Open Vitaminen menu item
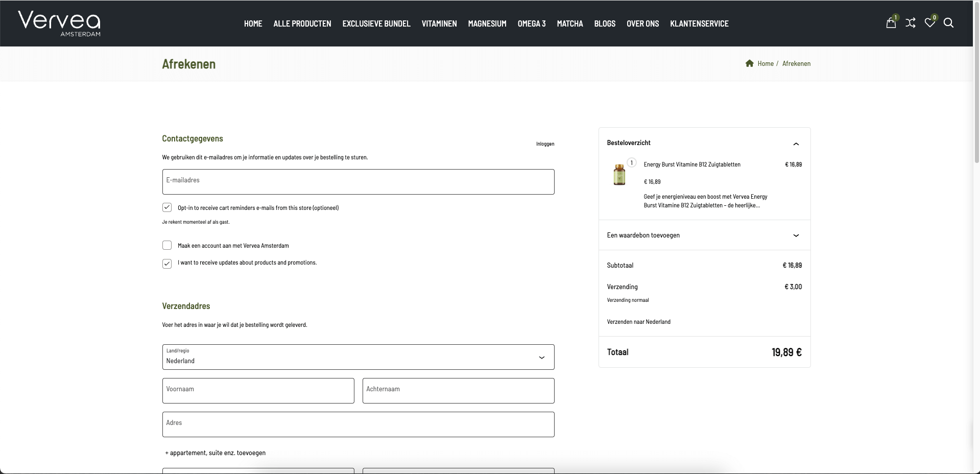 (439, 23)
